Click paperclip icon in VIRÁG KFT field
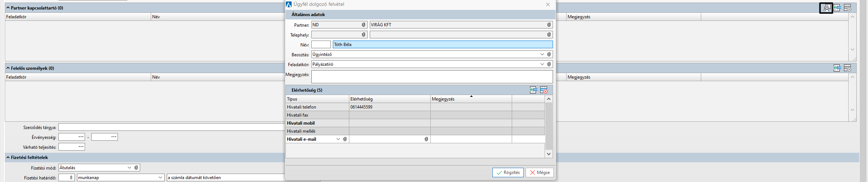The width and height of the screenshot is (868, 182). 549,24
